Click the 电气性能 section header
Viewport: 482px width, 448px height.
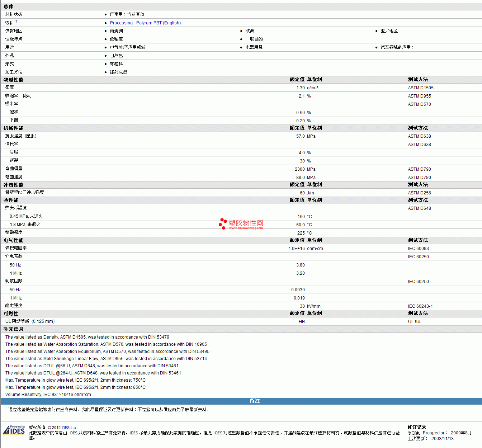pos(14,240)
